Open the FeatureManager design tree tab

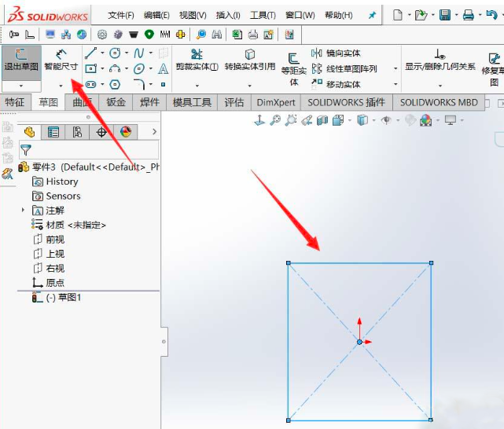pos(30,132)
